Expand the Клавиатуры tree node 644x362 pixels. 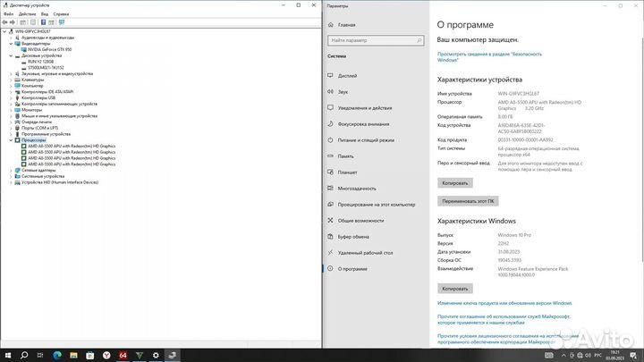[10, 80]
